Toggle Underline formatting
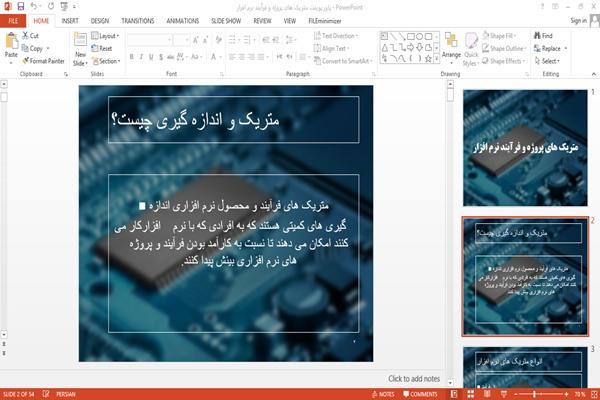The image size is (600, 400). 151,57
